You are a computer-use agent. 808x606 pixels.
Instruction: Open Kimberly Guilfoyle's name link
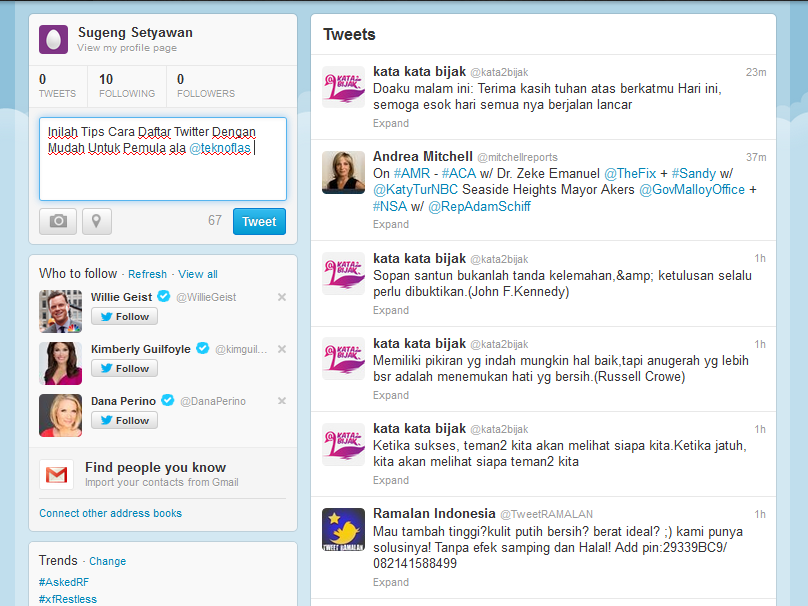(x=141, y=349)
